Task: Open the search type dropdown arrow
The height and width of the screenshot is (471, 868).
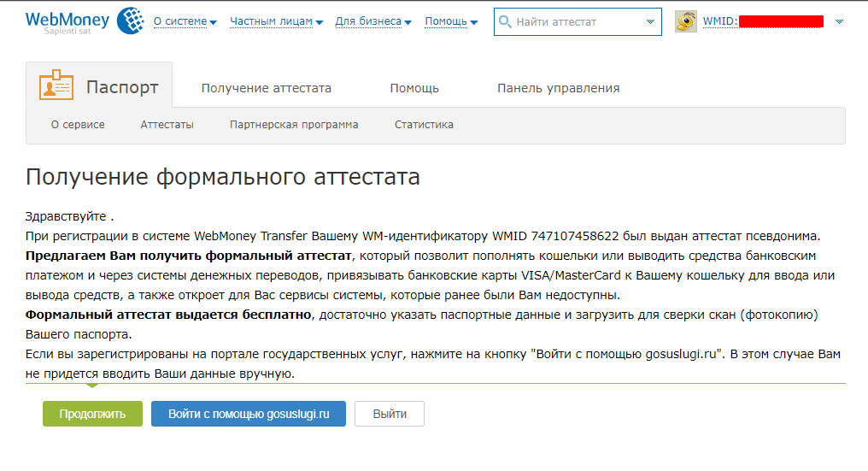Action: tap(650, 21)
